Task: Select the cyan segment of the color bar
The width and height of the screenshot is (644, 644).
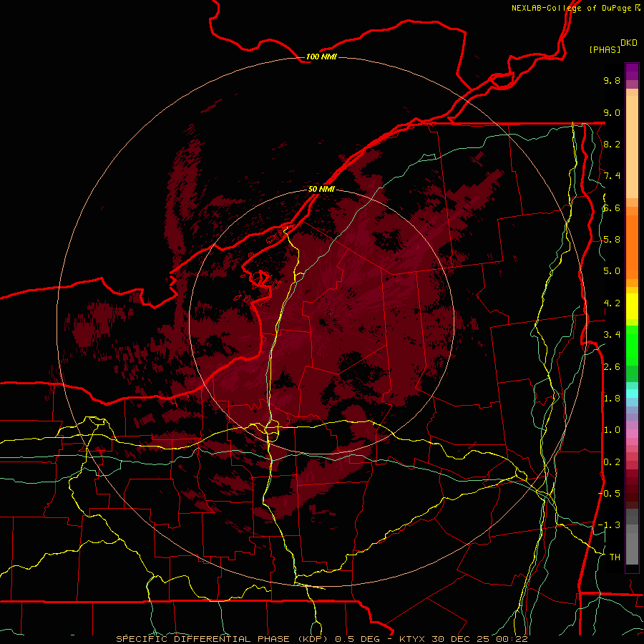Action: coord(632,394)
